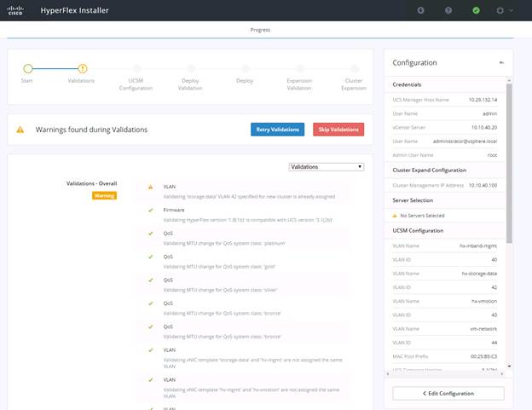
Task: Click storage-data VLAN 42 already assigned message
Action: pos(249,197)
